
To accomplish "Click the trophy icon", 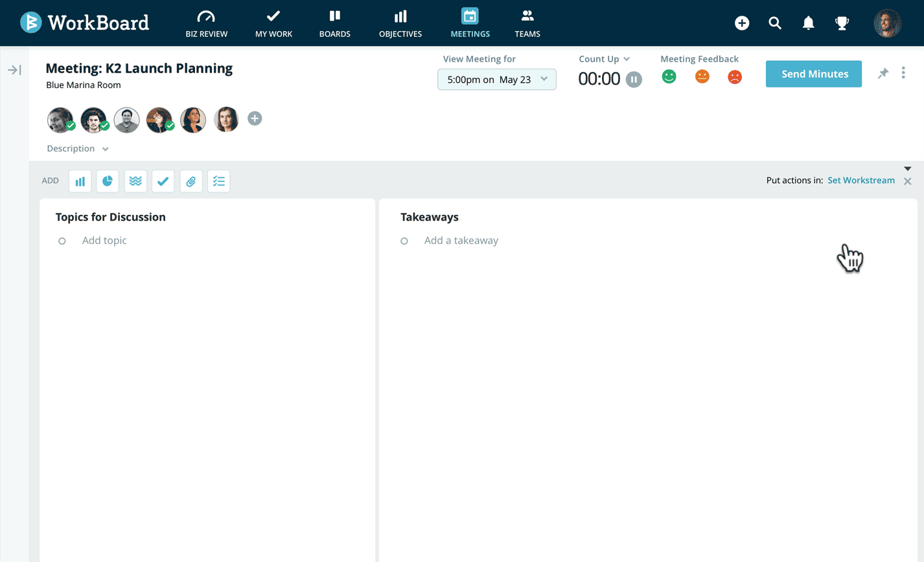I will (842, 23).
